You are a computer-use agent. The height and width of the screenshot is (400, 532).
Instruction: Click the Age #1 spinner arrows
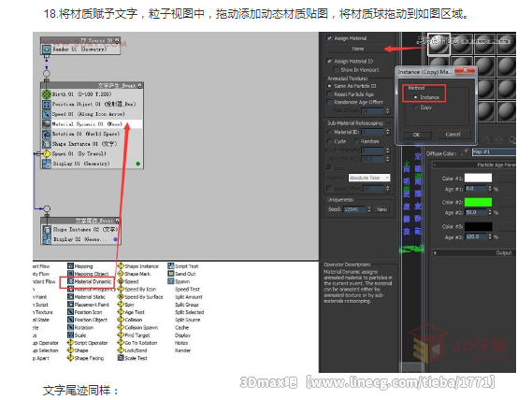(x=490, y=188)
